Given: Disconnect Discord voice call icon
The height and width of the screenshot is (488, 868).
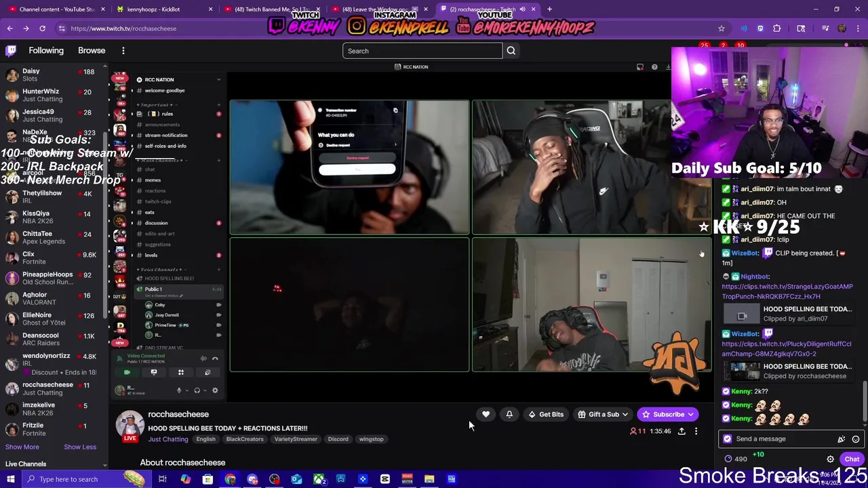Looking at the screenshot, I should pyautogui.click(x=215, y=359).
